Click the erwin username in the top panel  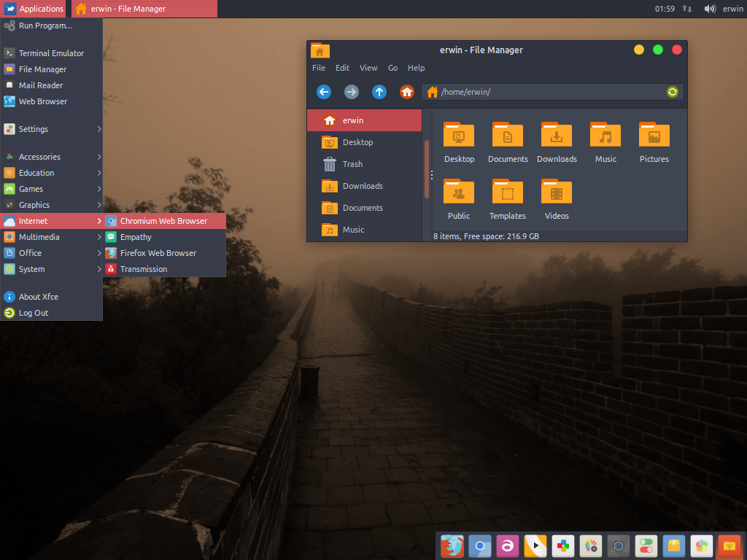732,9
